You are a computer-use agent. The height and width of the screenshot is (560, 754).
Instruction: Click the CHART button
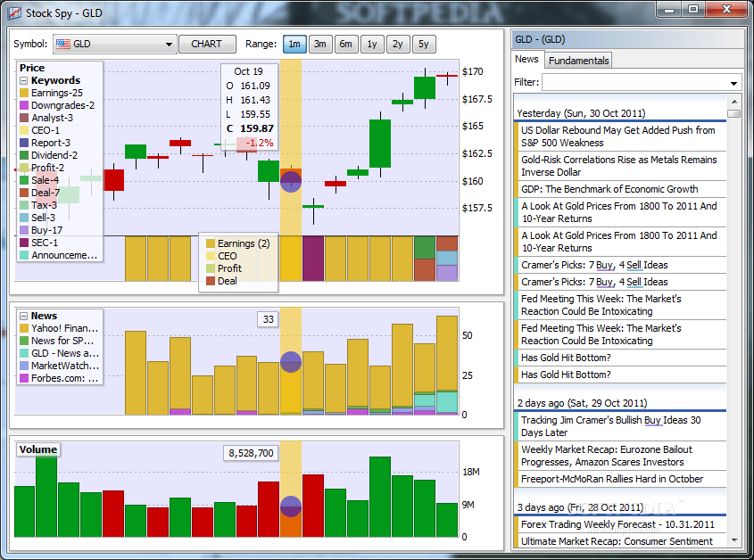tap(207, 43)
